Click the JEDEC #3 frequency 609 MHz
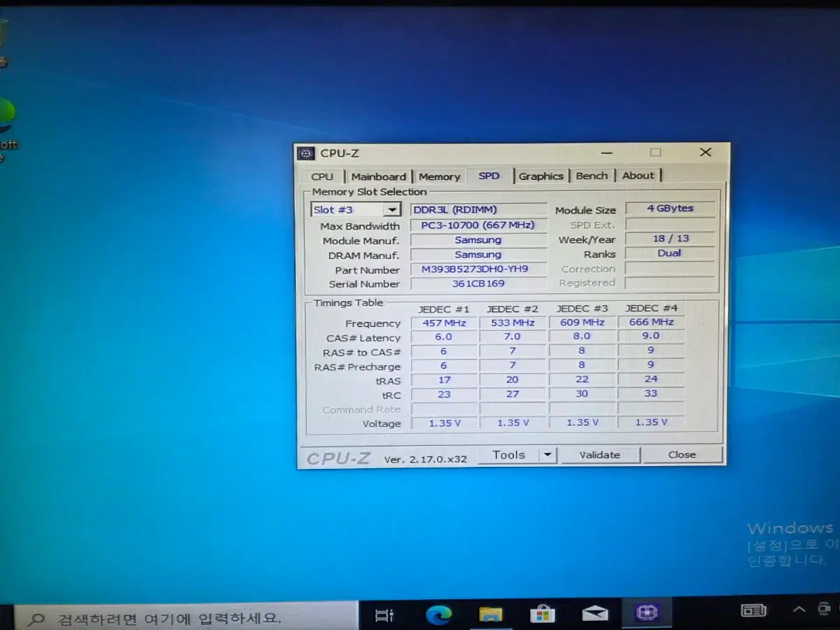 click(582, 322)
